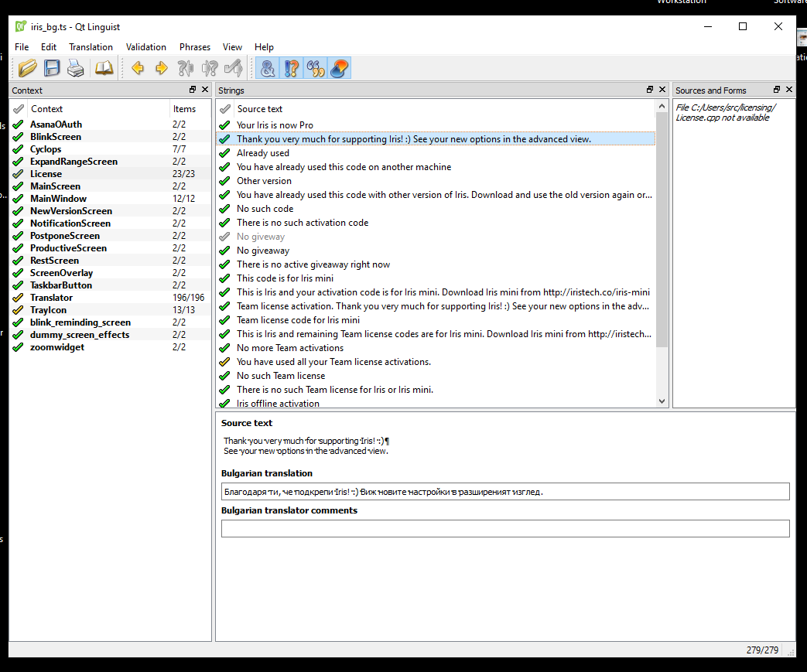Toggle RestScreen context checkmark

click(x=18, y=261)
